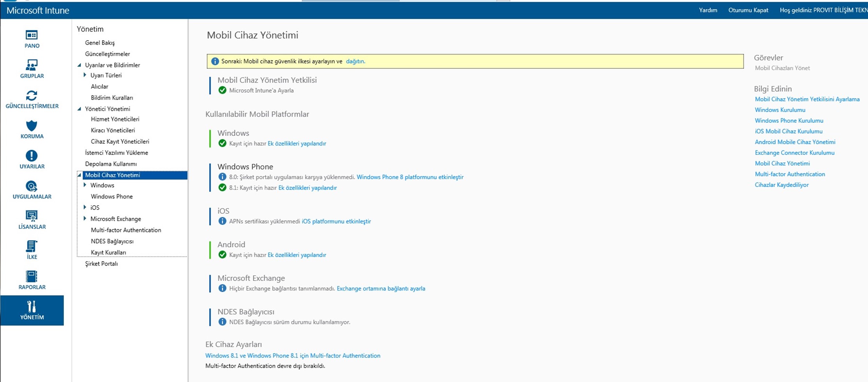The height and width of the screenshot is (382, 868).
Task: Open Mobil Cihaz Yönetim Yetkilisini Ayarlama help link
Action: pos(807,99)
